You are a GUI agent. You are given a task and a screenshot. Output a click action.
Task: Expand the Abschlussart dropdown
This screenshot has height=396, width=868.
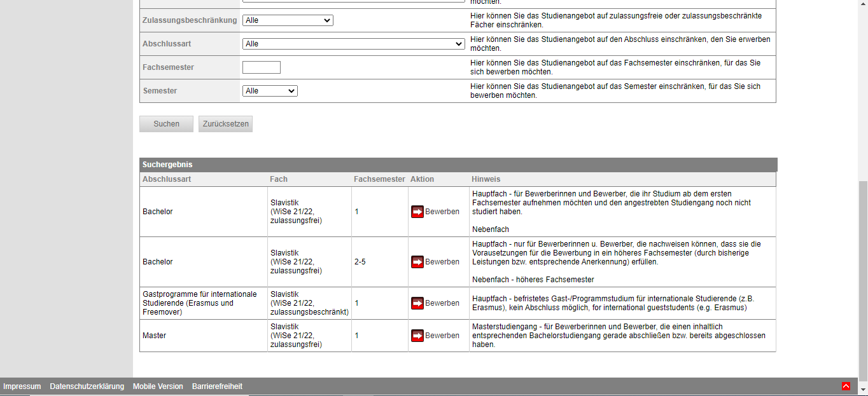tap(353, 44)
